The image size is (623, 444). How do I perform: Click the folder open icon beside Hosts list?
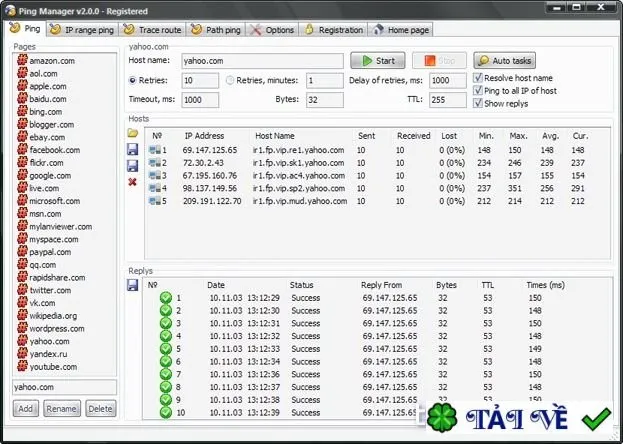click(x=133, y=133)
